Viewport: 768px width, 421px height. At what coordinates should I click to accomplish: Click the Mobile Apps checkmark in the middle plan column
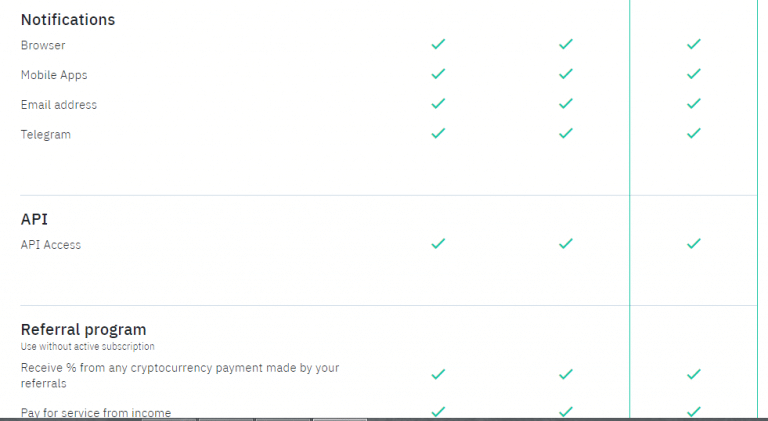(x=566, y=74)
